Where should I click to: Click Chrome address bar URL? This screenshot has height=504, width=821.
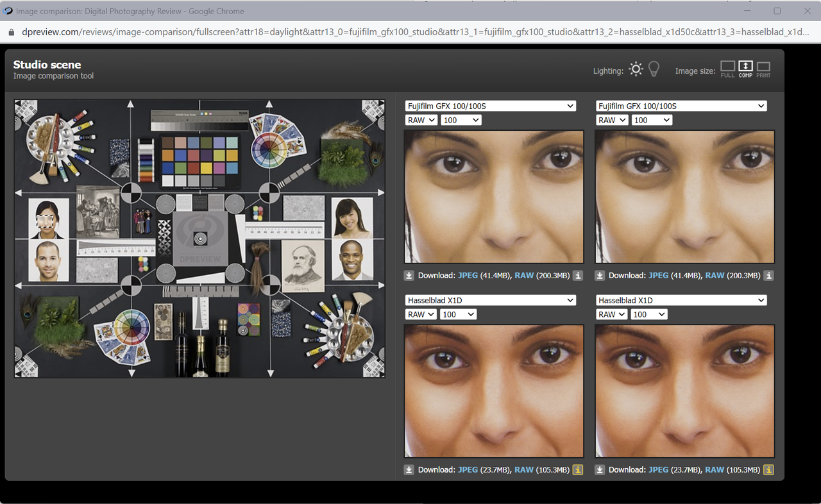click(x=415, y=31)
